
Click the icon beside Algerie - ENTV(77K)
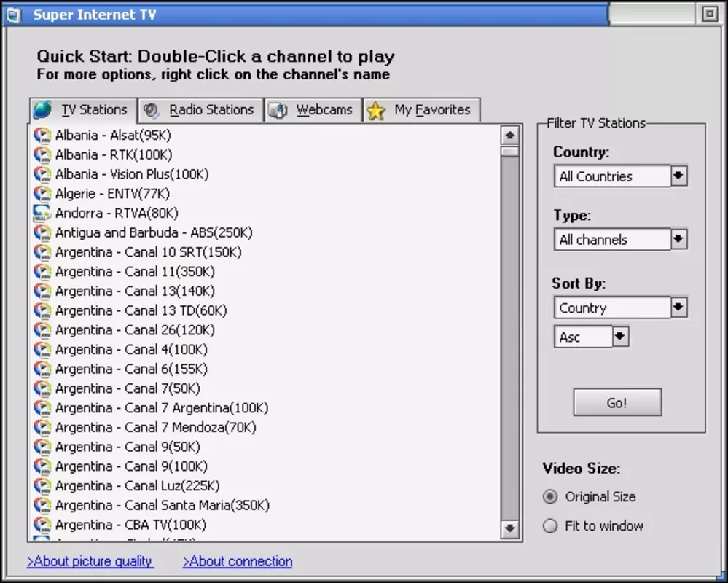point(42,194)
